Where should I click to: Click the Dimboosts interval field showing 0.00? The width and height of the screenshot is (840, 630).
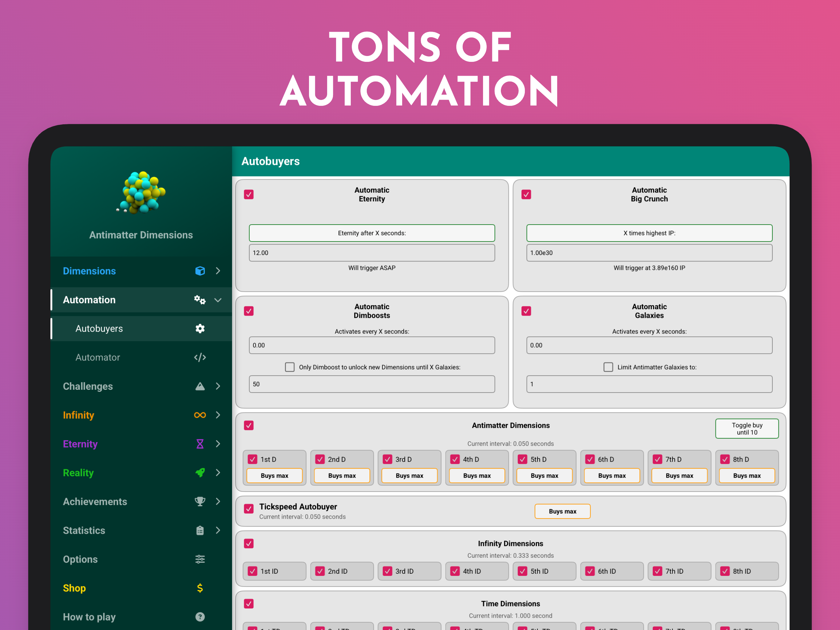(372, 345)
